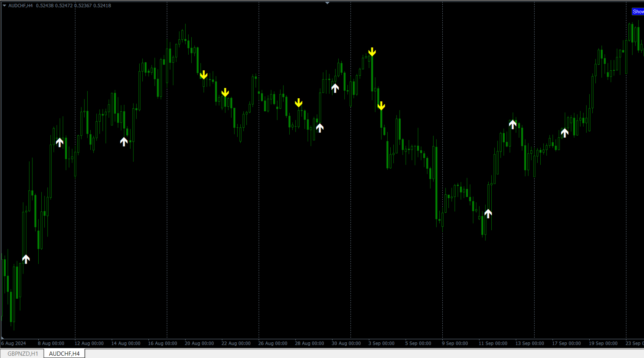
Task: Click the AUDCHF,H4 symbol label
Action: tap(21, 6)
